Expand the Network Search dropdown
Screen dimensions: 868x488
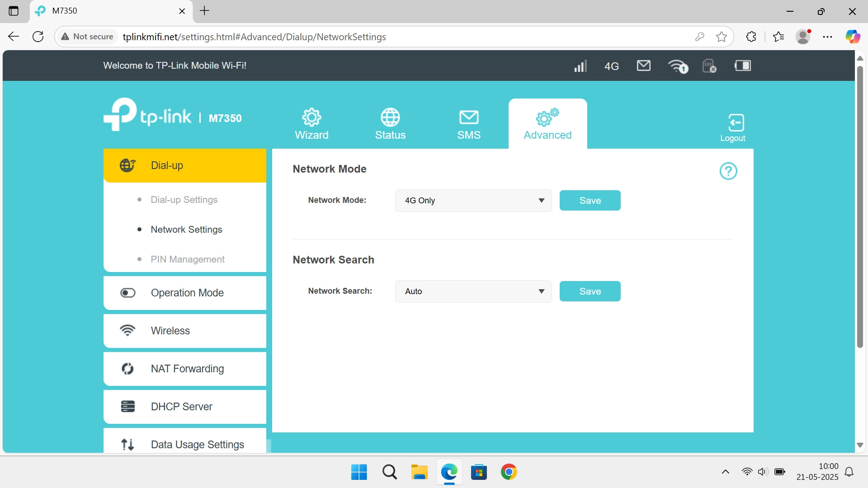(473, 291)
